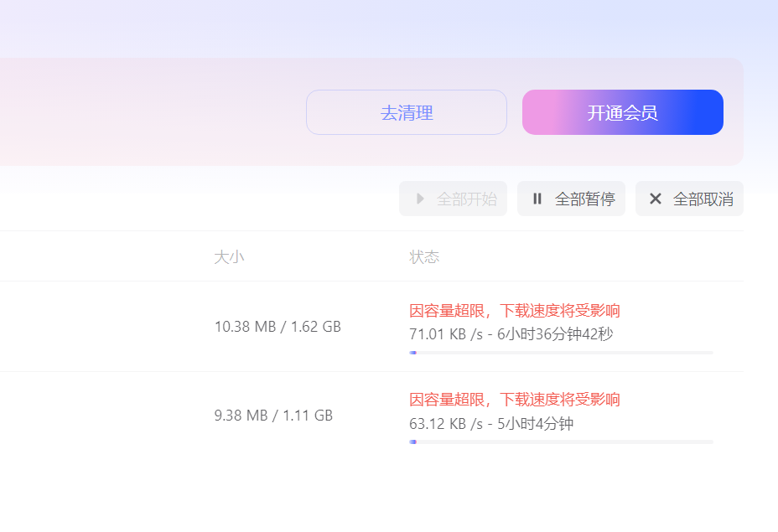Select the 9.38 MB / 1.11 GB size cell
The height and width of the screenshot is (532, 778).
pyautogui.click(x=273, y=416)
